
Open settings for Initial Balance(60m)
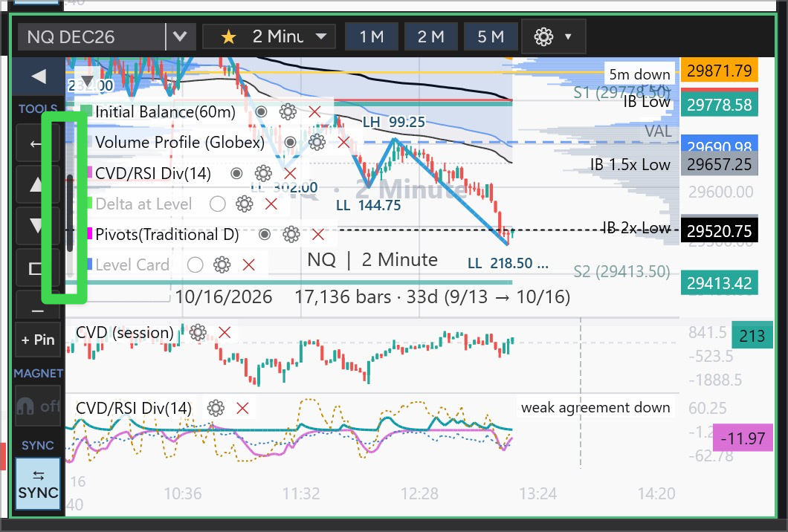pyautogui.click(x=288, y=111)
